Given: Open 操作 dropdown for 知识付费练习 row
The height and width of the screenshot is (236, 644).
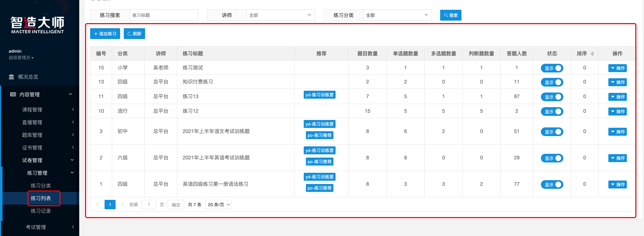Looking at the screenshot, I should pos(617,82).
